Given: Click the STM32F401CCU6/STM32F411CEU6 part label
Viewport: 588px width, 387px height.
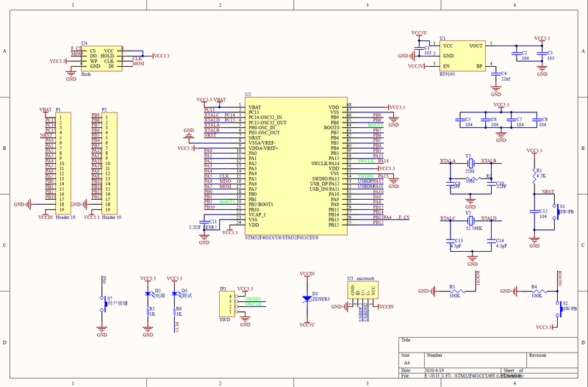Looking at the screenshot, I should pyautogui.click(x=282, y=237).
